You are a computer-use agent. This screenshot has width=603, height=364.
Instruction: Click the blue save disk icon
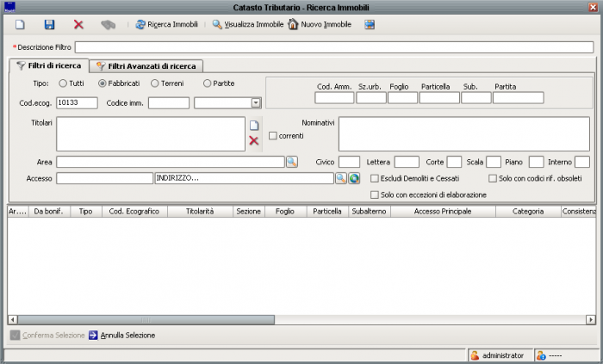point(49,25)
